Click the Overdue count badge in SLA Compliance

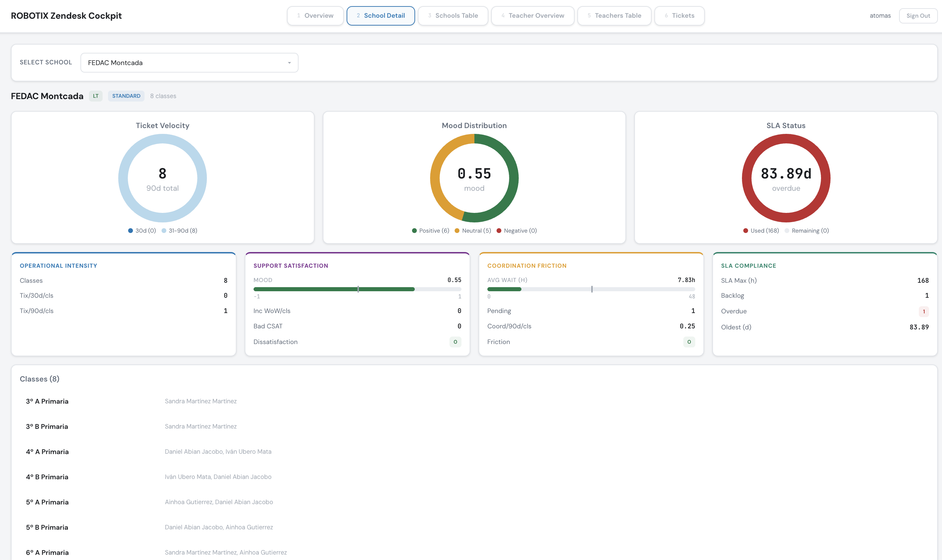pyautogui.click(x=924, y=311)
